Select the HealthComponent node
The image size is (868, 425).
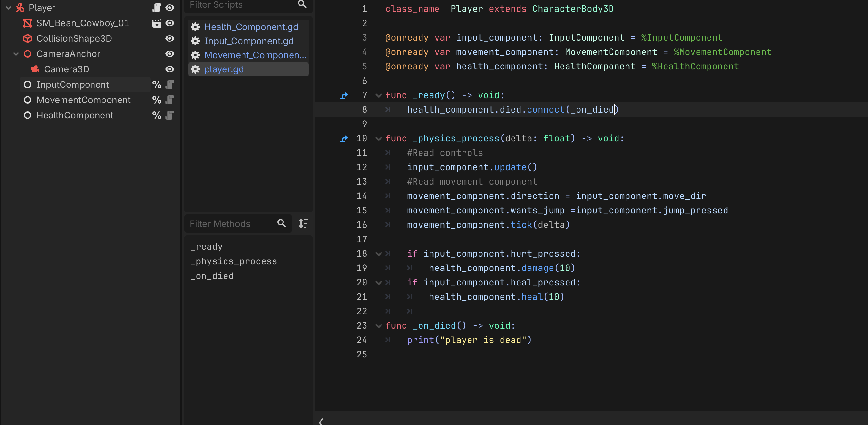pyautogui.click(x=75, y=116)
